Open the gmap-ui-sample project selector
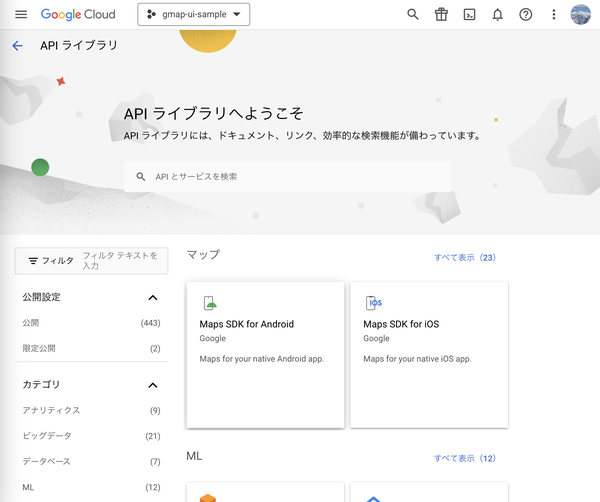Viewport: 600px width, 502px height. [x=194, y=15]
